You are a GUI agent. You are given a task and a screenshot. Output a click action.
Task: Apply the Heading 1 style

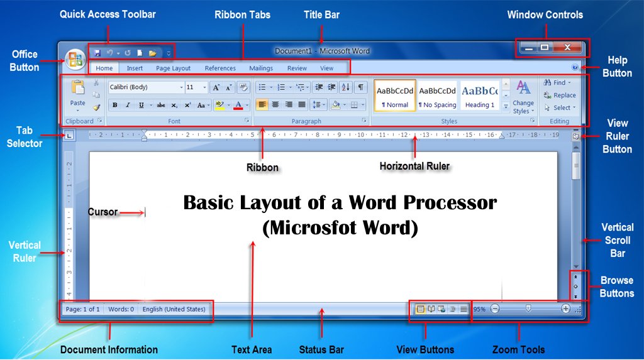480,95
